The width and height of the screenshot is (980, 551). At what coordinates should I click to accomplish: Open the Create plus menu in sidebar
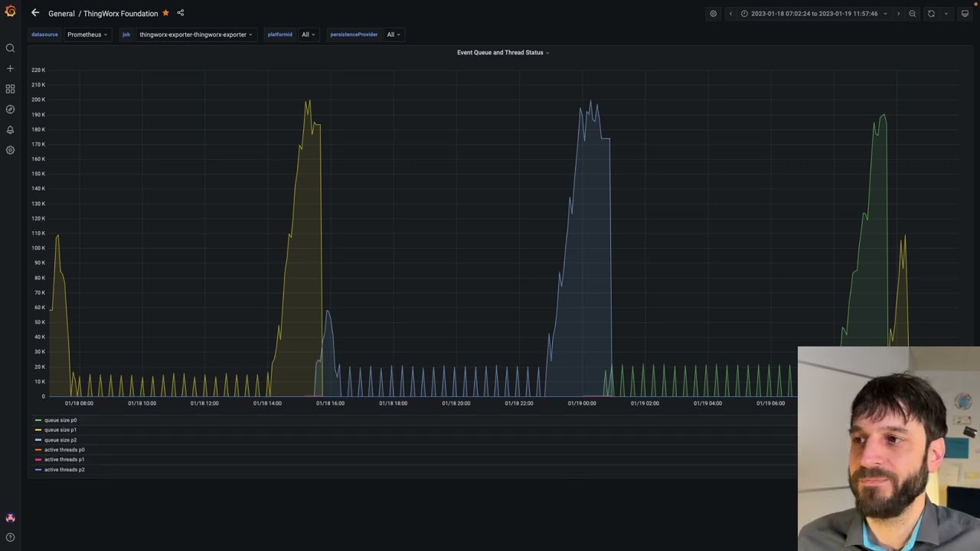[10, 69]
